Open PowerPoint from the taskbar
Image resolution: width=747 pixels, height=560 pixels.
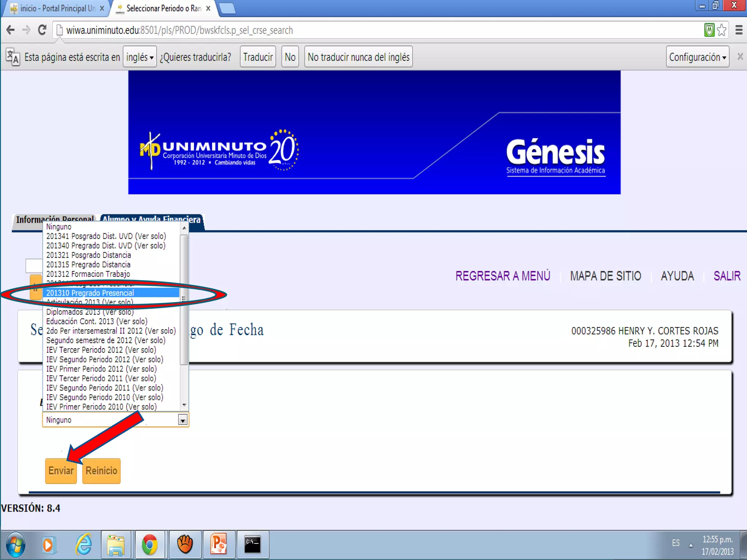(218, 545)
